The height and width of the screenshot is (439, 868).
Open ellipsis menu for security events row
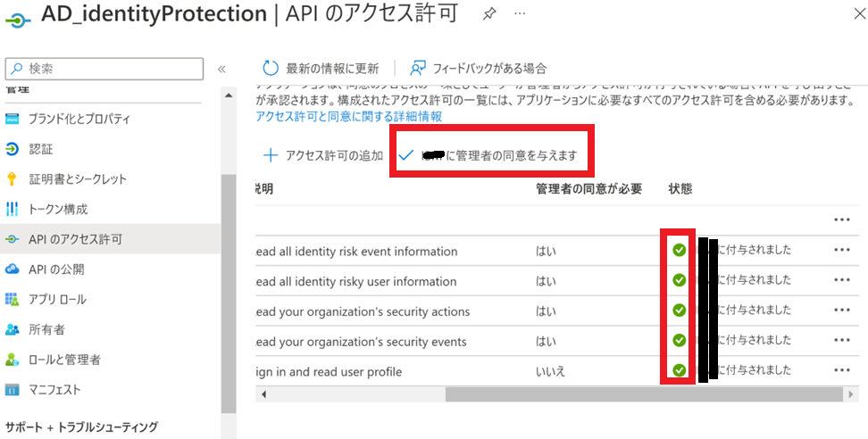841,340
